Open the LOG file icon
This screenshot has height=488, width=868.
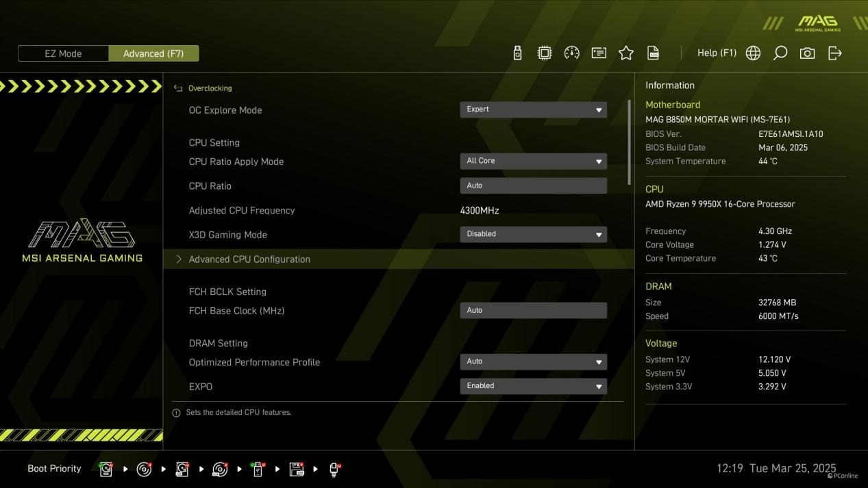pyautogui.click(x=654, y=53)
